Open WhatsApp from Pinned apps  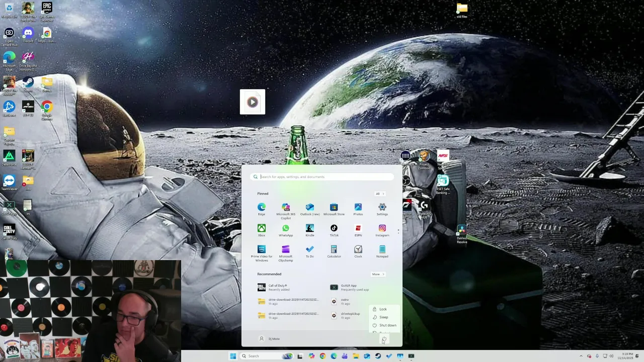286,230
